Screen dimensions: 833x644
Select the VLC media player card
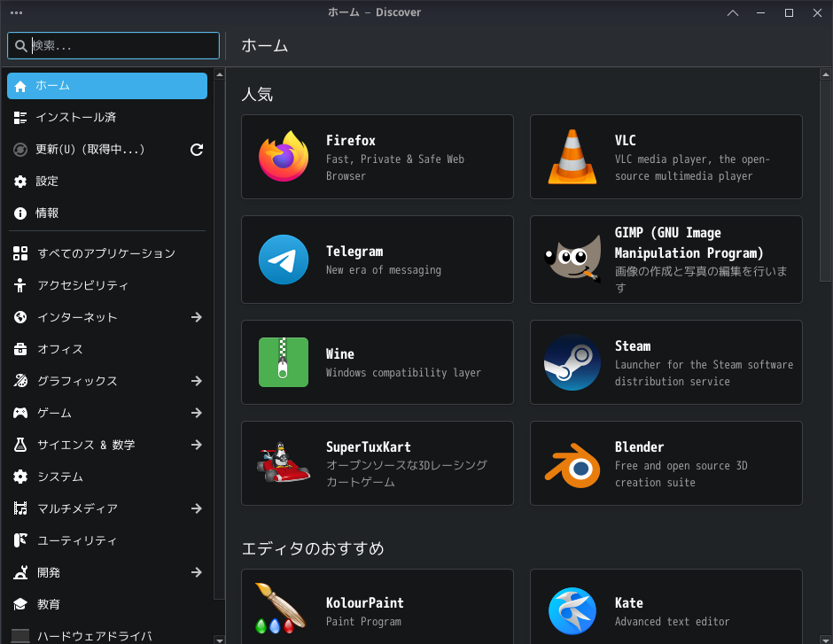[x=666, y=157]
